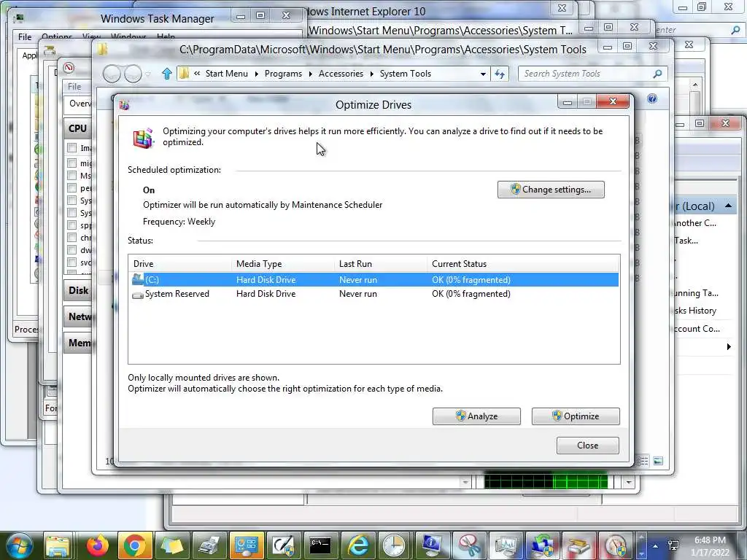Collapse the '(Local)' actions section arrow

coord(728,206)
